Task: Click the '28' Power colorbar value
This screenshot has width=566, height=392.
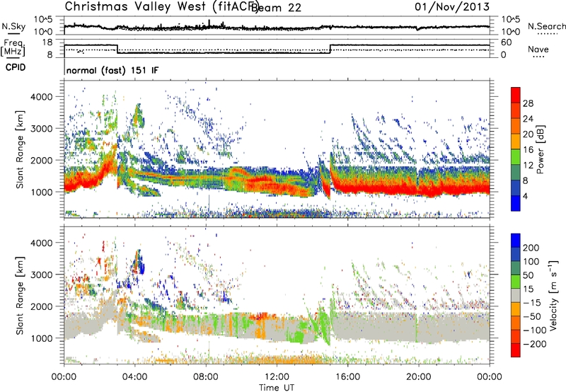Action: (x=528, y=103)
